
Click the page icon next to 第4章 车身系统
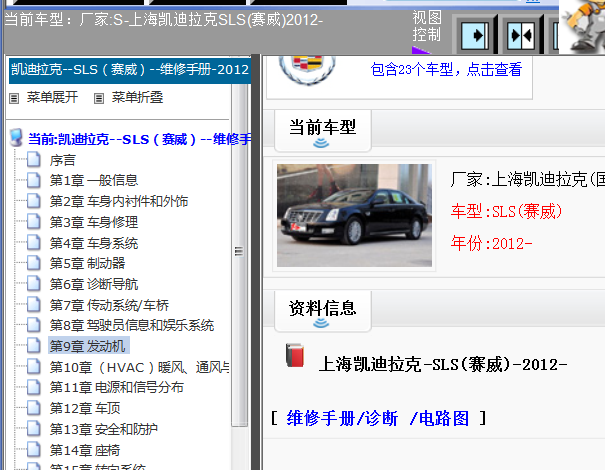[x=34, y=242]
